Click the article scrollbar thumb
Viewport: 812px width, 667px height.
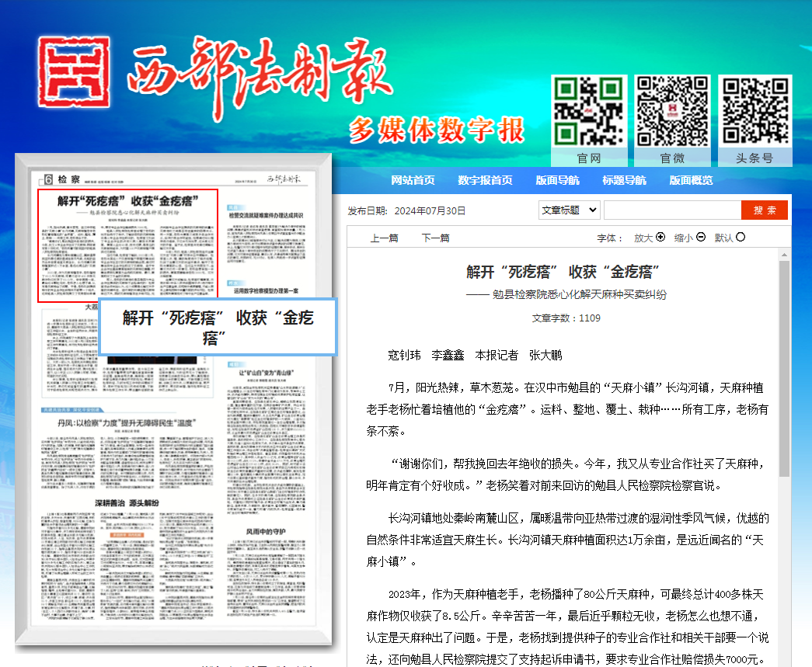click(784, 368)
